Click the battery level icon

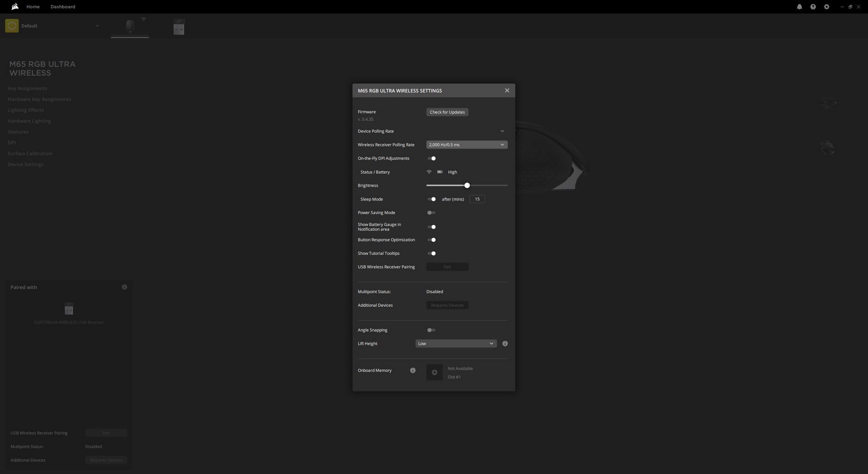[x=440, y=172]
